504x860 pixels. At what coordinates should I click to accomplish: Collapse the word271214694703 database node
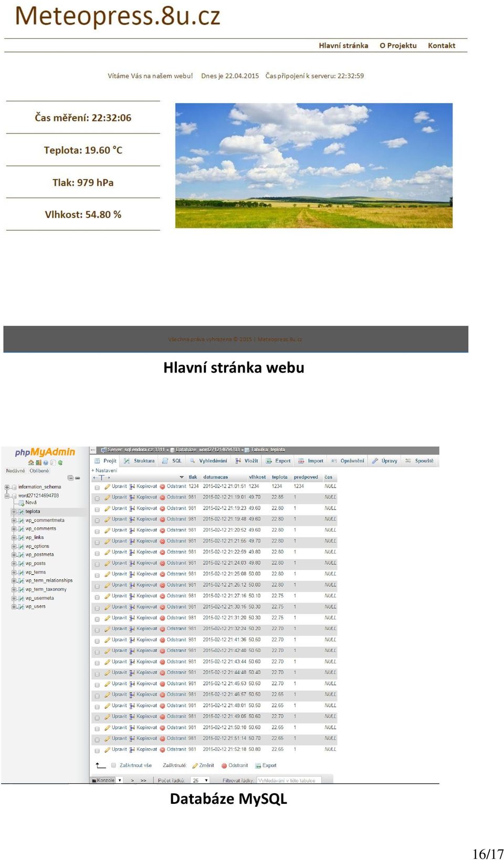(x=7, y=495)
